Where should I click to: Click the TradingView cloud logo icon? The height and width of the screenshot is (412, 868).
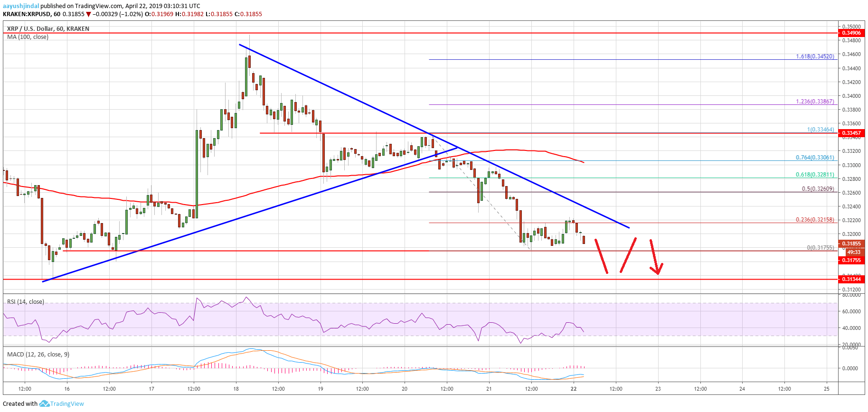point(44,403)
